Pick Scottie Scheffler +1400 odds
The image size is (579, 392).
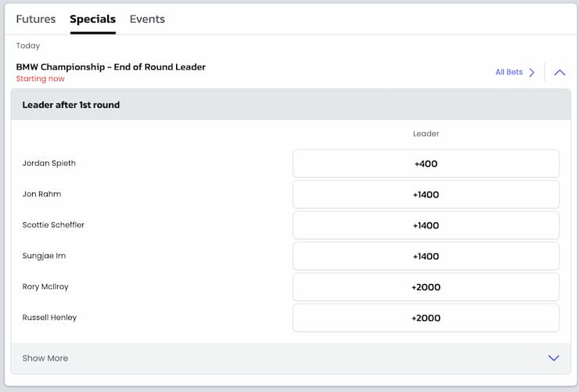[426, 225]
